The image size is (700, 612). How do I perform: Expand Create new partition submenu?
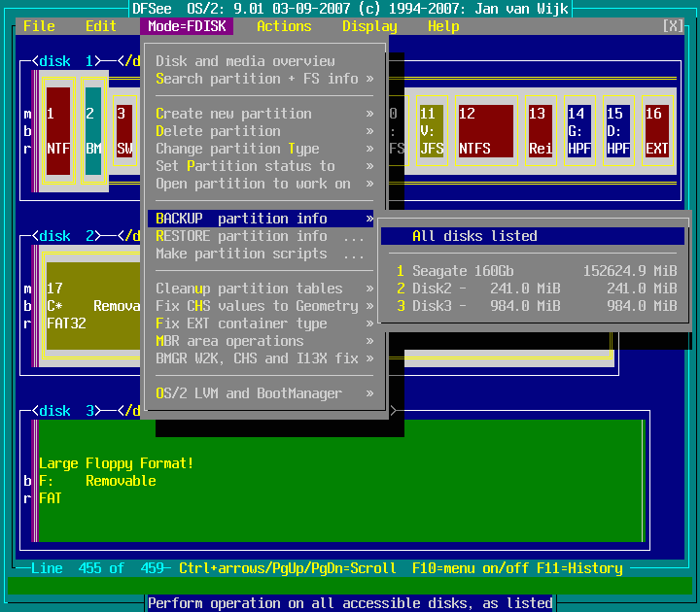pyautogui.click(x=262, y=114)
